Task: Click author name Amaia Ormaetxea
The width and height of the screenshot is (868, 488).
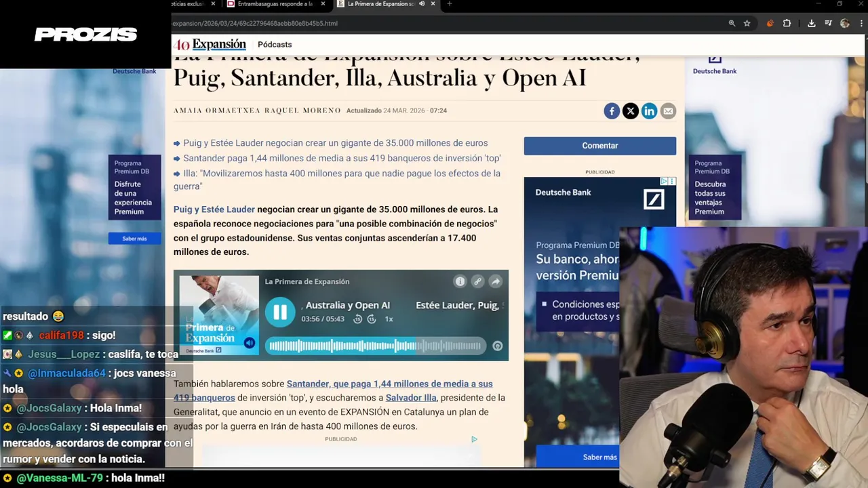Action: tap(217, 110)
